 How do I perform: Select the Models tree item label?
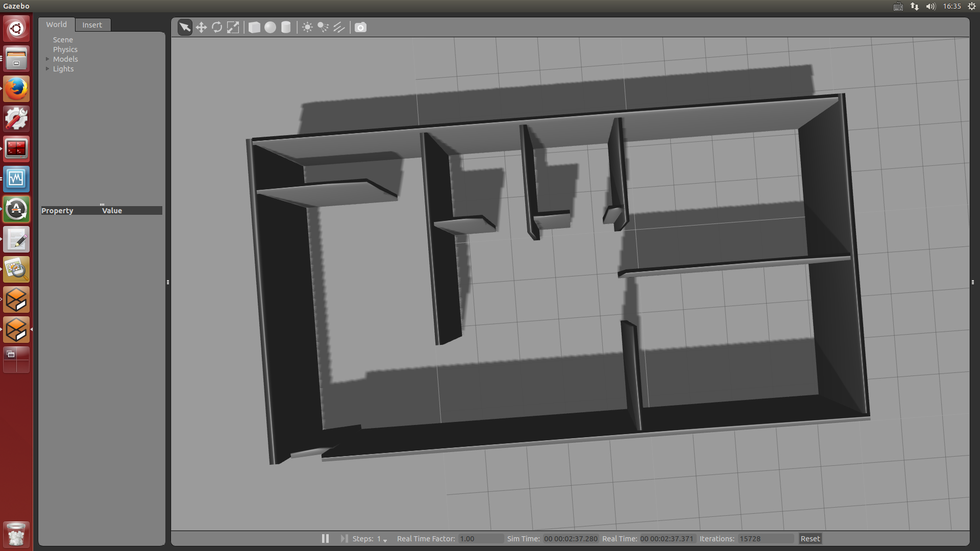point(65,59)
